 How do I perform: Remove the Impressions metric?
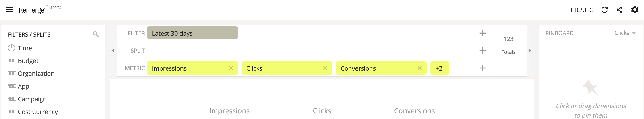click(x=231, y=68)
